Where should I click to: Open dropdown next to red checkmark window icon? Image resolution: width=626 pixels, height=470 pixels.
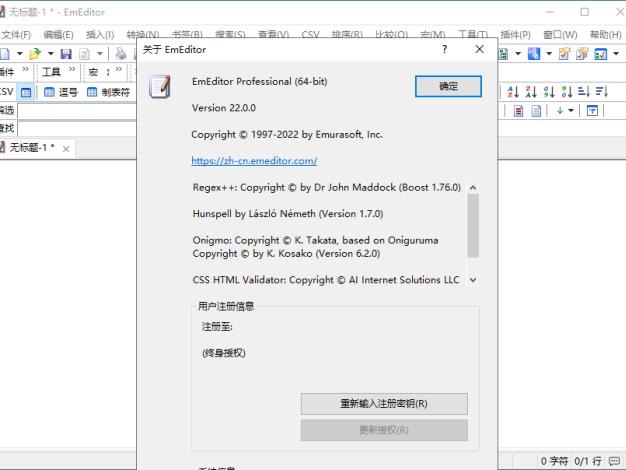(x=616, y=54)
